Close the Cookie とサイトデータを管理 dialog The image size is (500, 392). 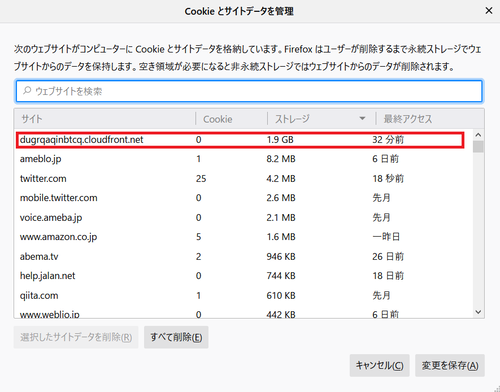[489, 11]
